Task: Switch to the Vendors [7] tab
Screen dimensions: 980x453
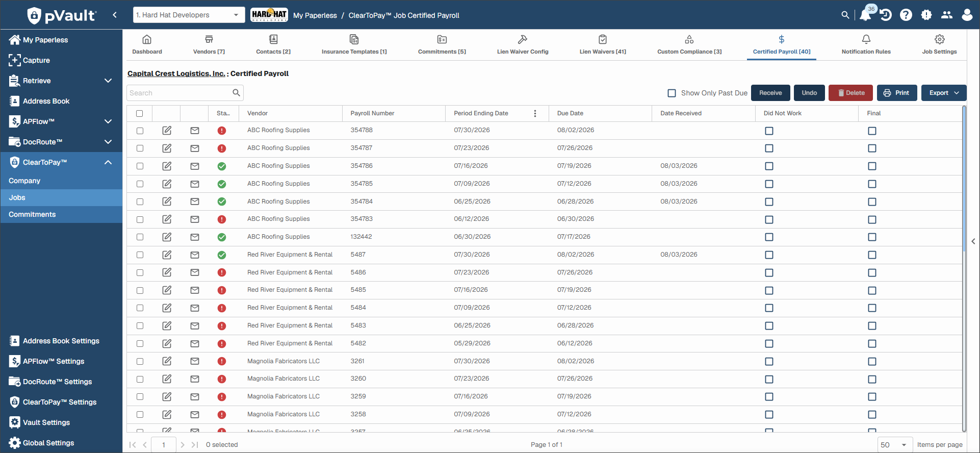Action: tap(209, 44)
